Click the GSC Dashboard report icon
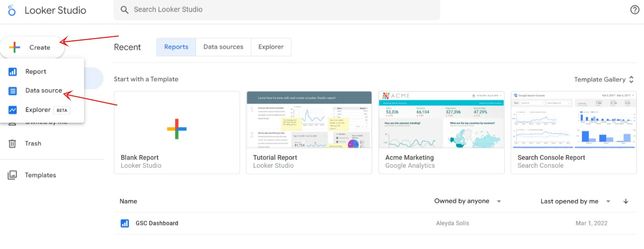The height and width of the screenshot is (249, 644). (x=124, y=224)
